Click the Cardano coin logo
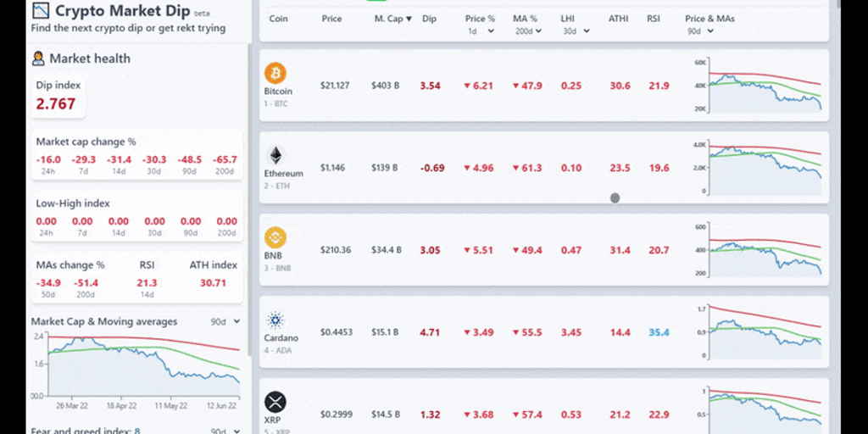The image size is (868, 434). 275,320
